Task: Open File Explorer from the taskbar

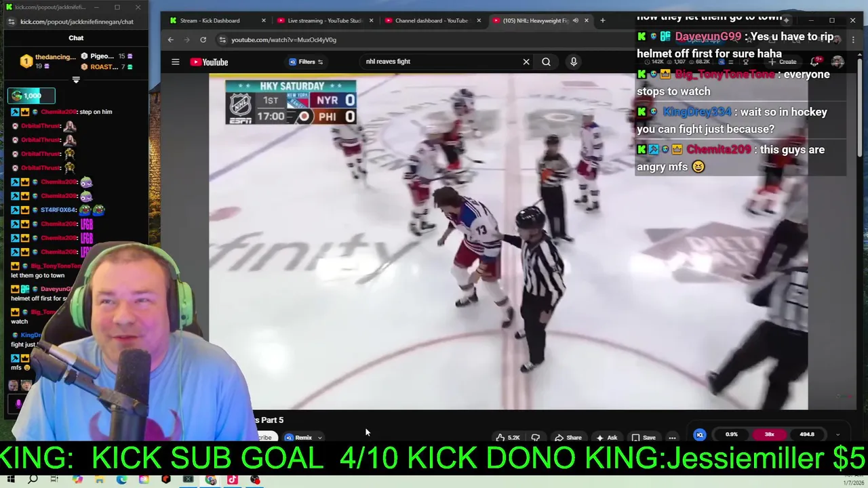Action: [100, 480]
